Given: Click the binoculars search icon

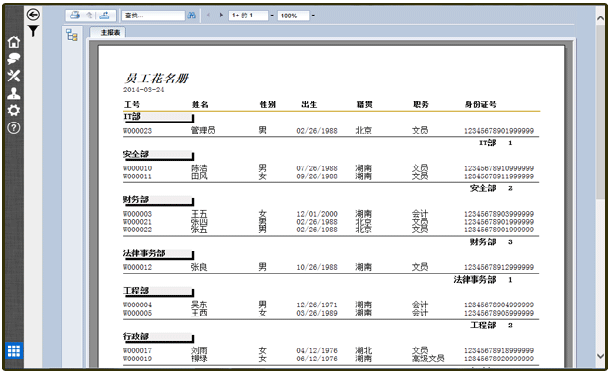Looking at the screenshot, I should pos(191,15).
